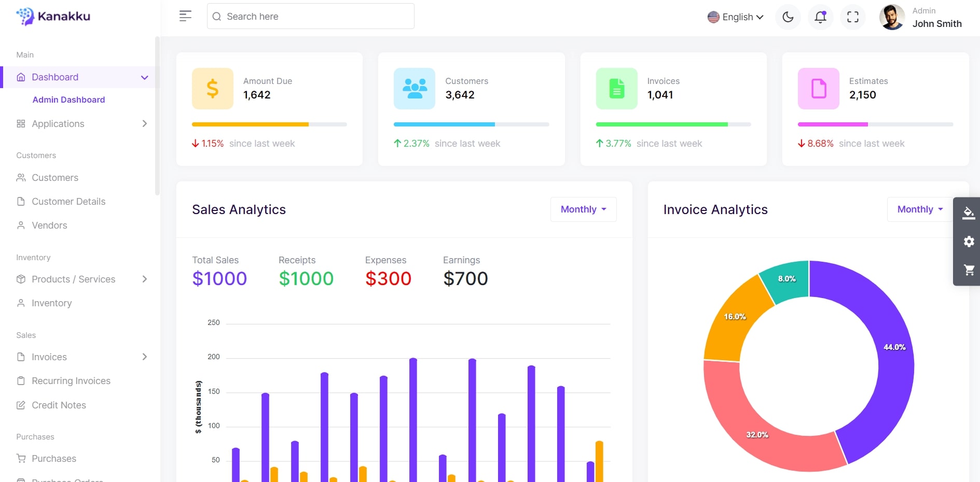Image resolution: width=980 pixels, height=482 pixels.
Task: Open Recurring Invoices from sidebar
Action: (71, 380)
